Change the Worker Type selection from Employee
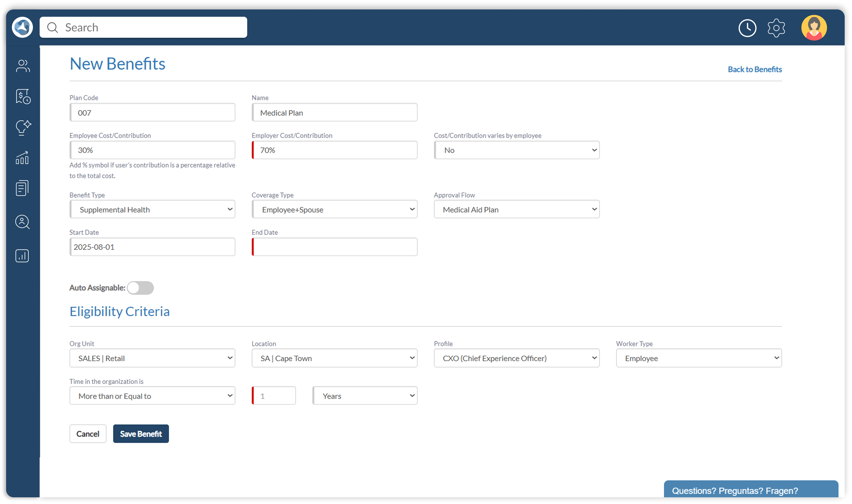This screenshot has width=852, height=504. point(698,358)
